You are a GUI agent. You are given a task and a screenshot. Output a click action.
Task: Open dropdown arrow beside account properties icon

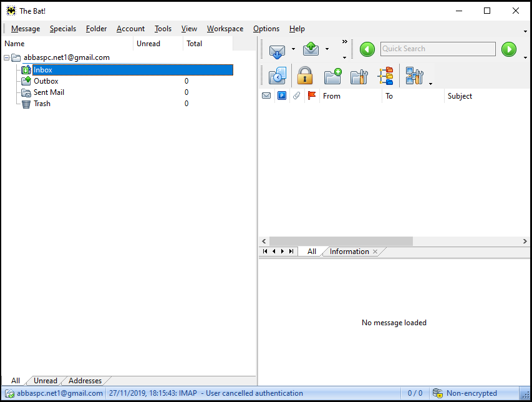(x=430, y=84)
